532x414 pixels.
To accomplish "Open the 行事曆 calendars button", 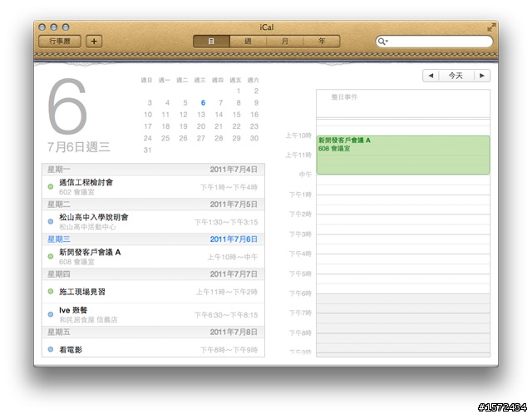I will pyautogui.click(x=60, y=41).
